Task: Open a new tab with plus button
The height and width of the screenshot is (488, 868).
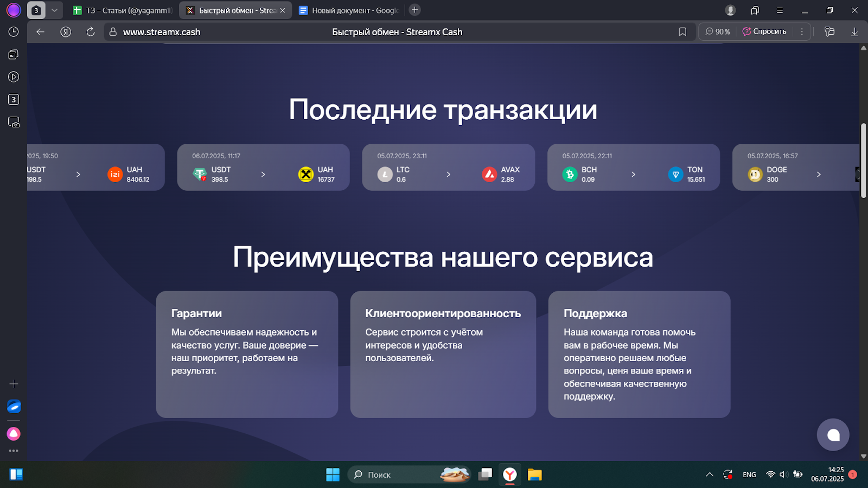Action: [x=414, y=10]
